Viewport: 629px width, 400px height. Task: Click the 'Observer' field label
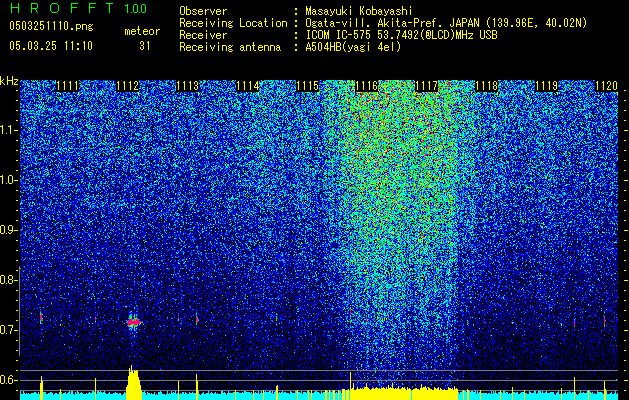pos(203,11)
